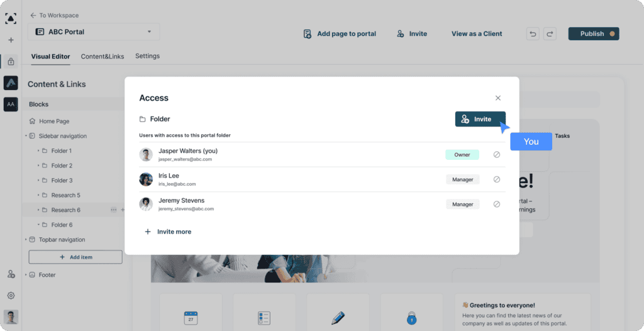Screen dimensions: 644x331
Task: Open settings gear in the left sidebar
Action: point(11,295)
